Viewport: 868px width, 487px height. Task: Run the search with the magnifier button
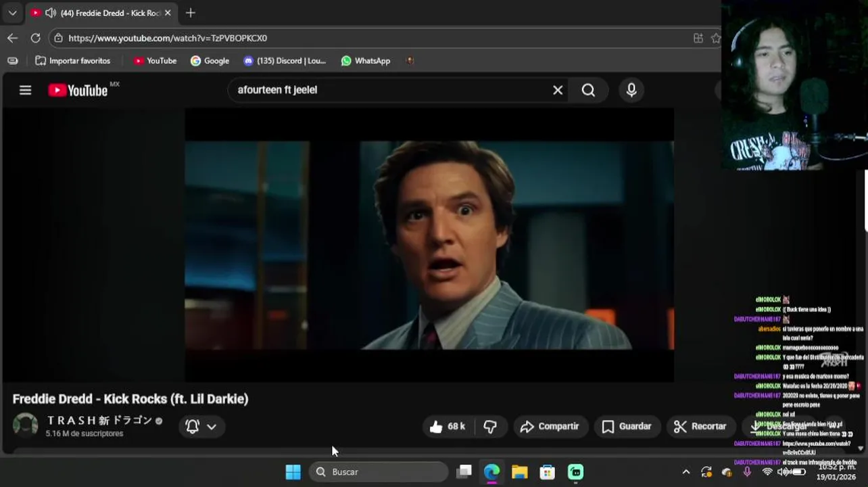point(588,90)
